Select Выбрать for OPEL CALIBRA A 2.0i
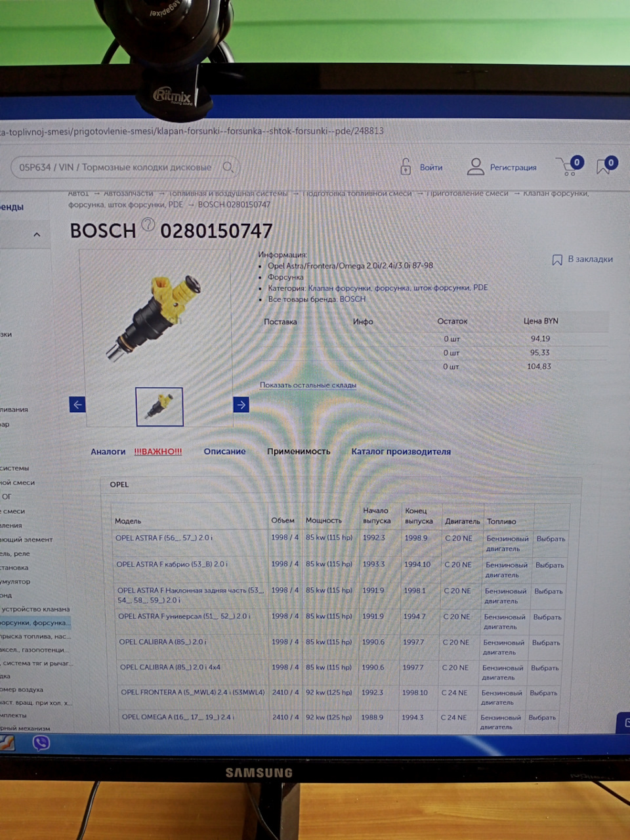The height and width of the screenshot is (840, 630). click(546, 642)
